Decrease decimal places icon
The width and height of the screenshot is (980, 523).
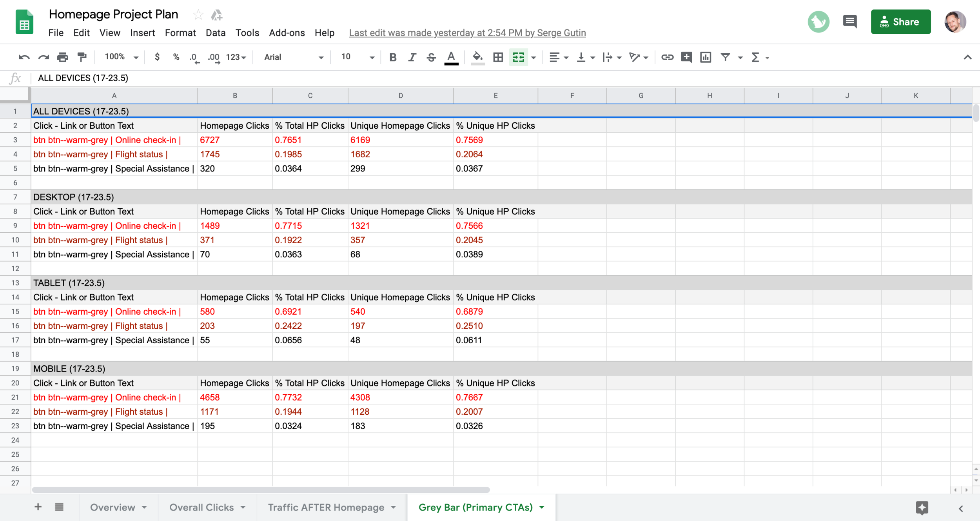point(194,58)
